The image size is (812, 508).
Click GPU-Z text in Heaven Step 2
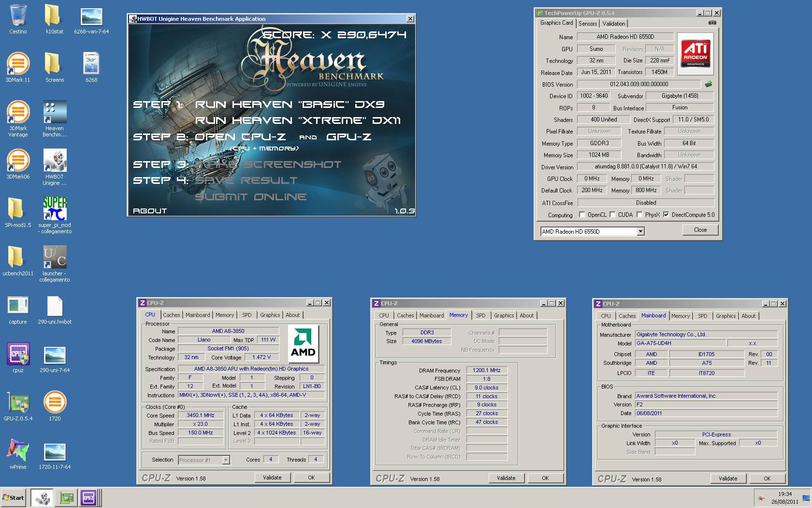pos(348,137)
